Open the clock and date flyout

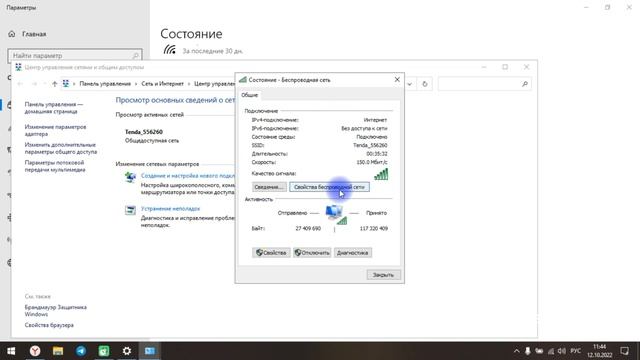coord(600,351)
